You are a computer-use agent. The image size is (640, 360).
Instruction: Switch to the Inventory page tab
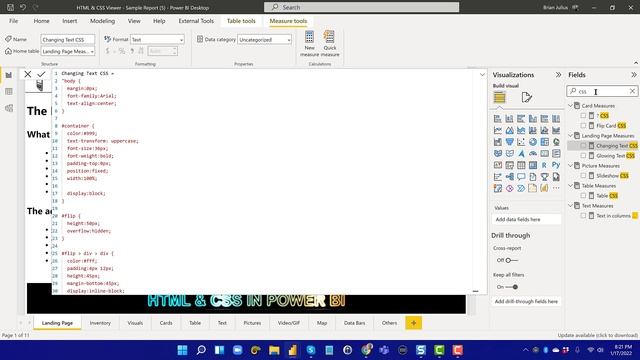point(100,323)
